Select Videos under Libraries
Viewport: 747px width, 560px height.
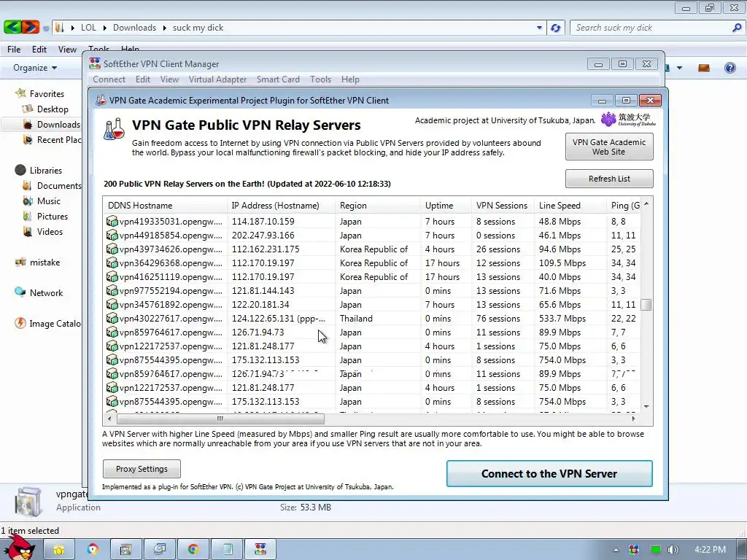[50, 231]
